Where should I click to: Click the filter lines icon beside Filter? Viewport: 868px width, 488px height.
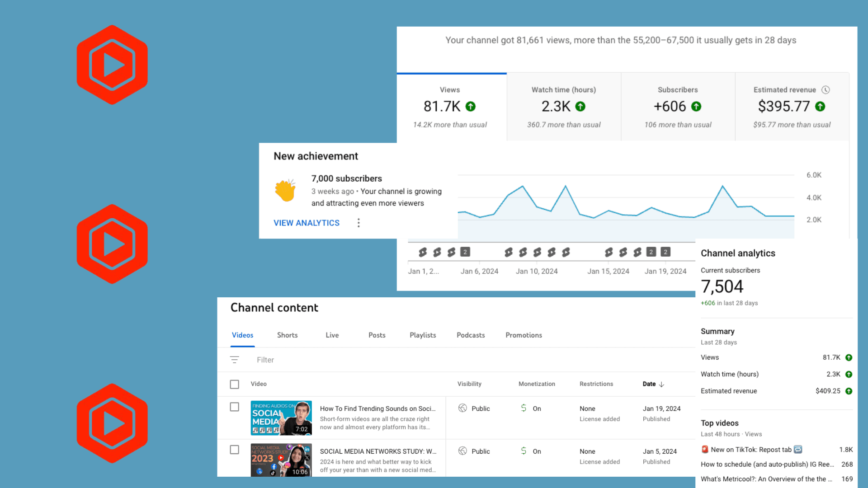[234, 360]
